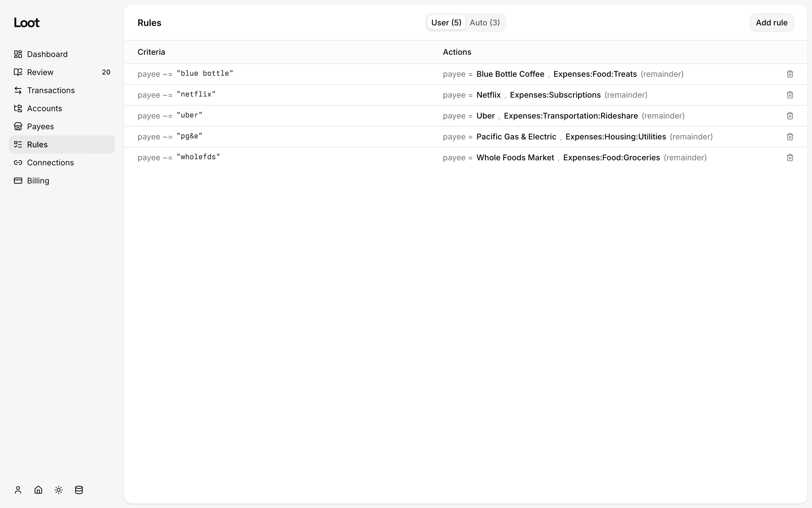Click Expenses:Transportation:Rideshare account
Image resolution: width=812 pixels, height=508 pixels.
tap(571, 116)
